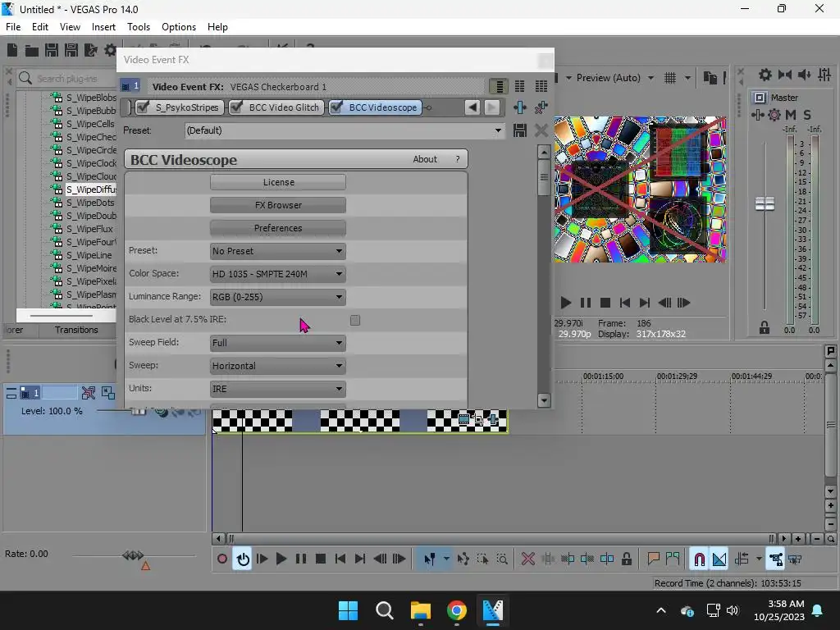Toggle Automatic Crossfades button
This screenshot has width=840, height=630.
click(719, 559)
